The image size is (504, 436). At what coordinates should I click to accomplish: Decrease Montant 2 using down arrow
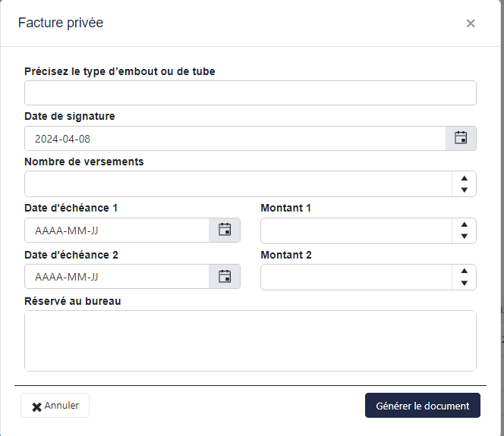click(x=464, y=283)
